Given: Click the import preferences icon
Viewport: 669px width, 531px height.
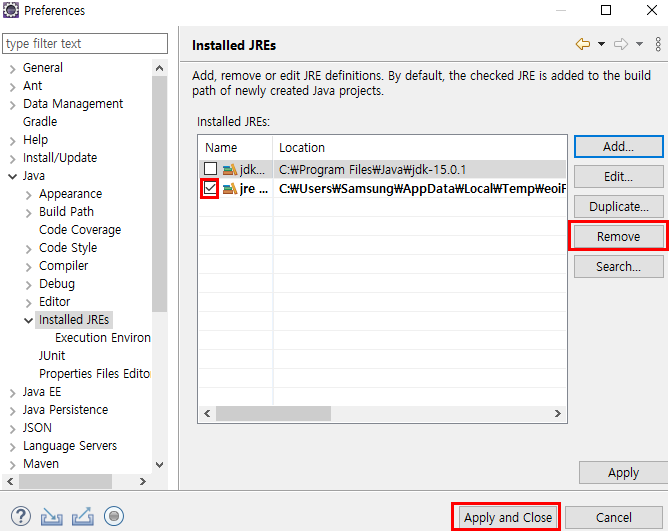Looking at the screenshot, I should coord(52,516).
